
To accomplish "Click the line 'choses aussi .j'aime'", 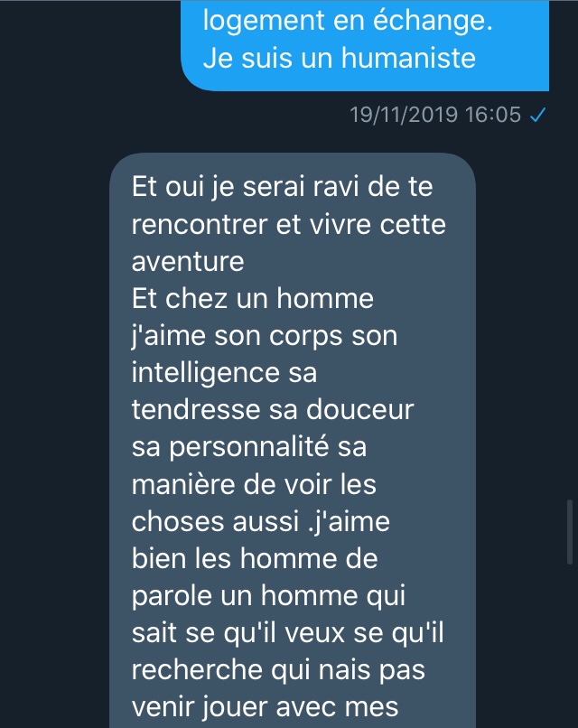I will 261,521.
